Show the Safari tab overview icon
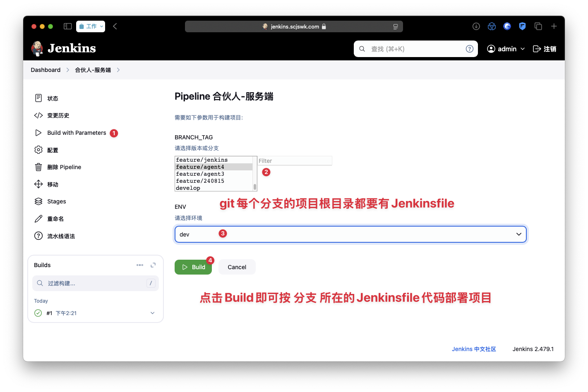The width and height of the screenshot is (588, 392). pyautogui.click(x=538, y=26)
